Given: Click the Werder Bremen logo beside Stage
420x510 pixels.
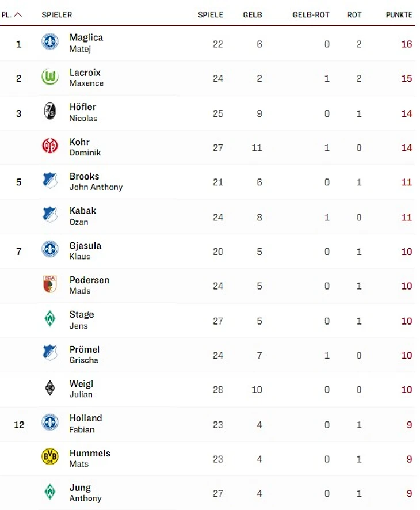Looking at the screenshot, I should tap(50, 319).
